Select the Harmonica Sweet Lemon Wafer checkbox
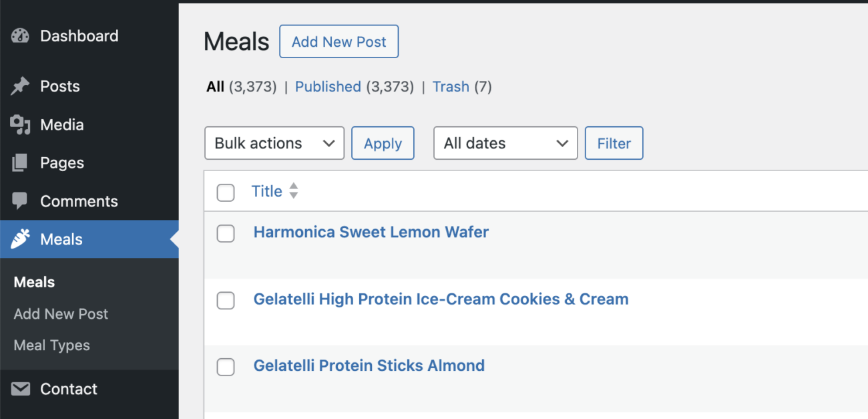 click(x=226, y=233)
